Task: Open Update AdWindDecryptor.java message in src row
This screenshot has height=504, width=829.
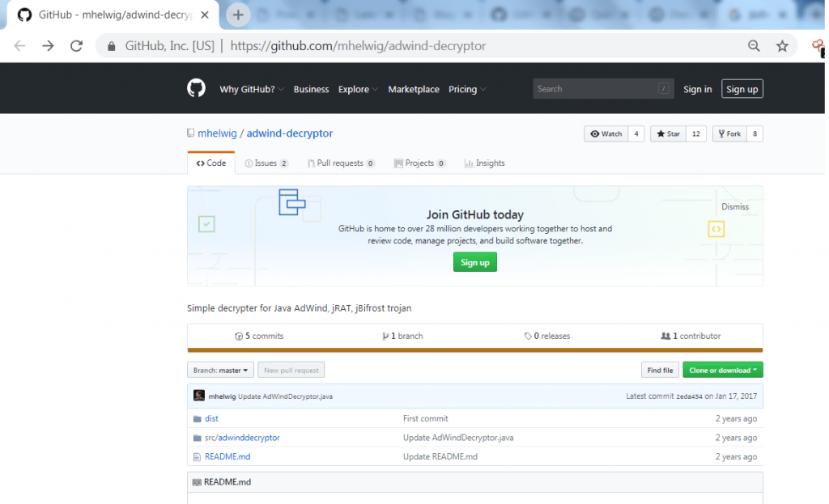Action: point(458,438)
